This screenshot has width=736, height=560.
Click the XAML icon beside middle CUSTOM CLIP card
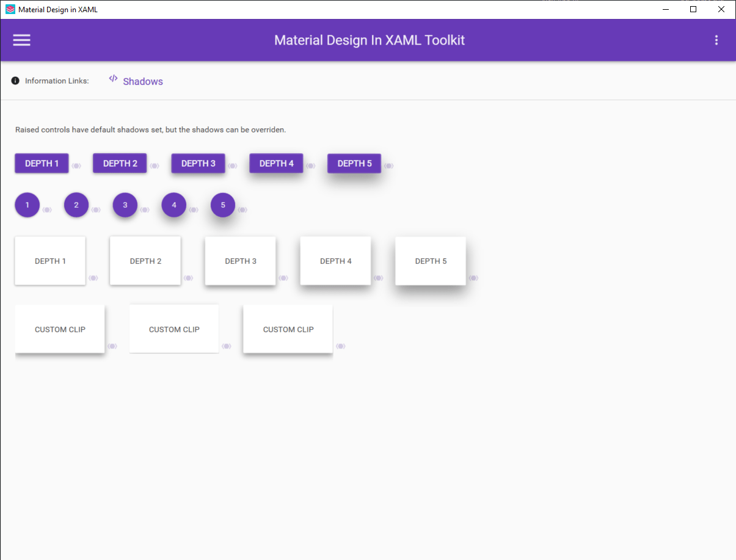(x=227, y=346)
